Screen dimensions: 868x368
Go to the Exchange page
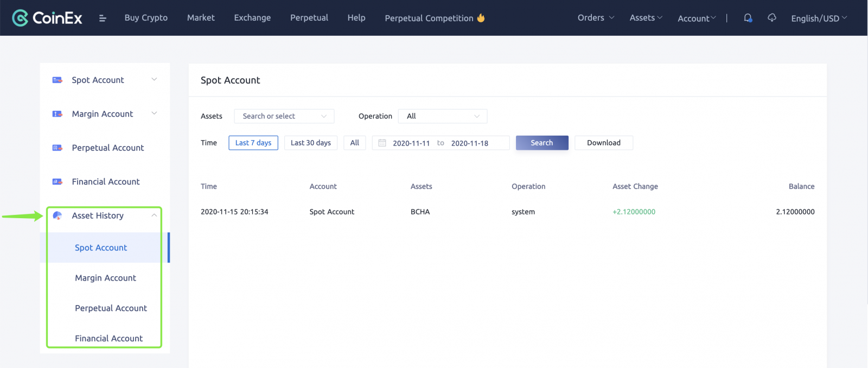coord(252,18)
